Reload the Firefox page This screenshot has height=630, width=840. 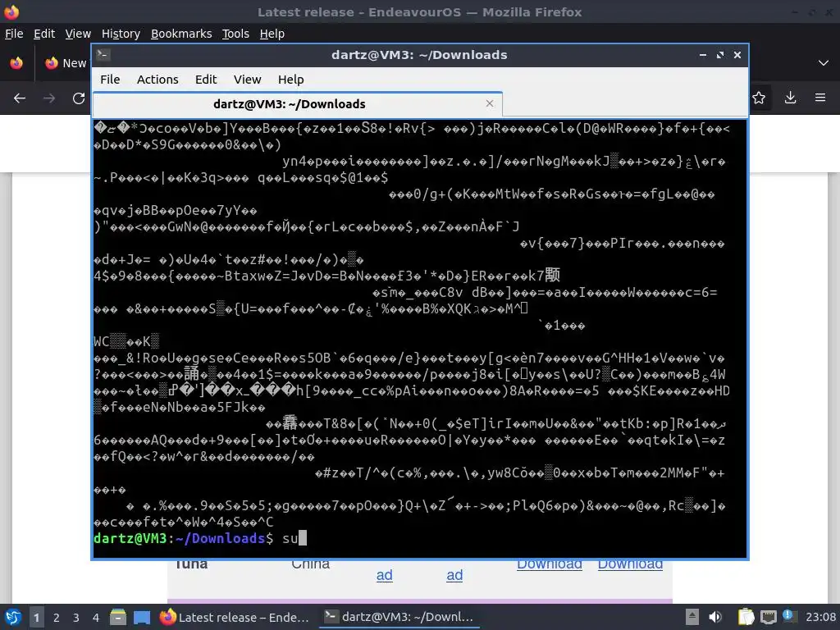tap(79, 98)
